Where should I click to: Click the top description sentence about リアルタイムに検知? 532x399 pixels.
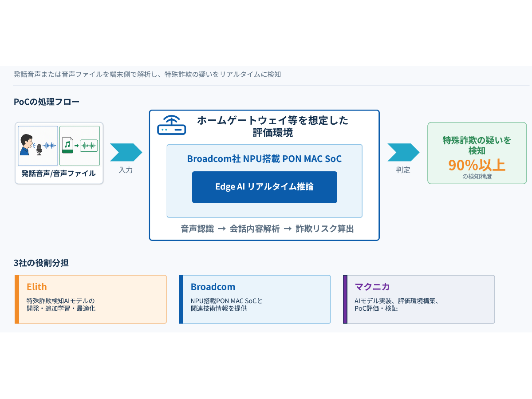point(147,74)
